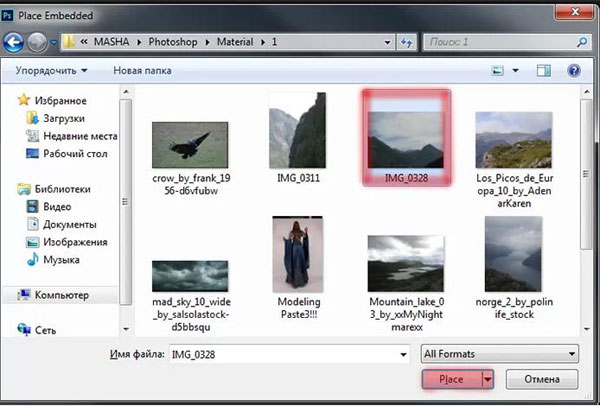Screen dimensions: 600x406
Task: Open the Музыка library
Action: pyautogui.click(x=61, y=259)
